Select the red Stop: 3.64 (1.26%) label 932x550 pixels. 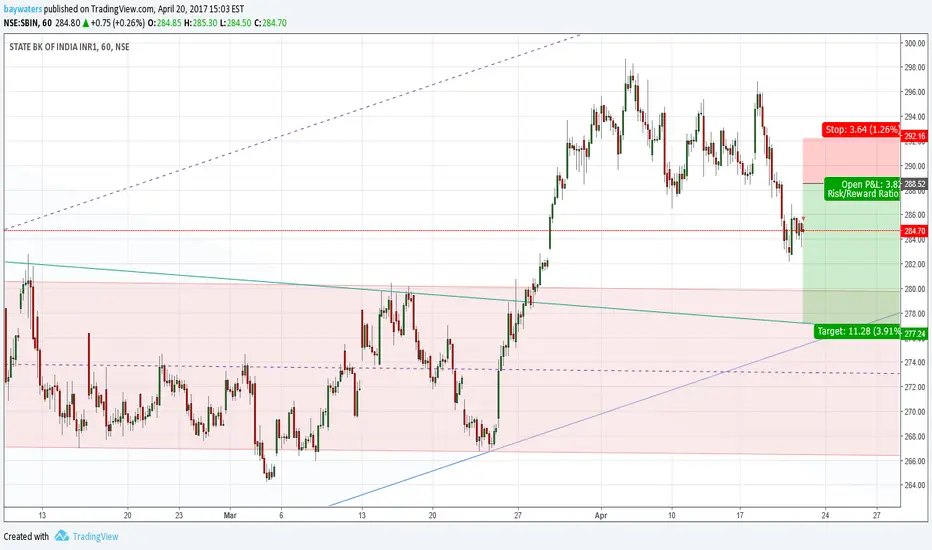point(861,129)
